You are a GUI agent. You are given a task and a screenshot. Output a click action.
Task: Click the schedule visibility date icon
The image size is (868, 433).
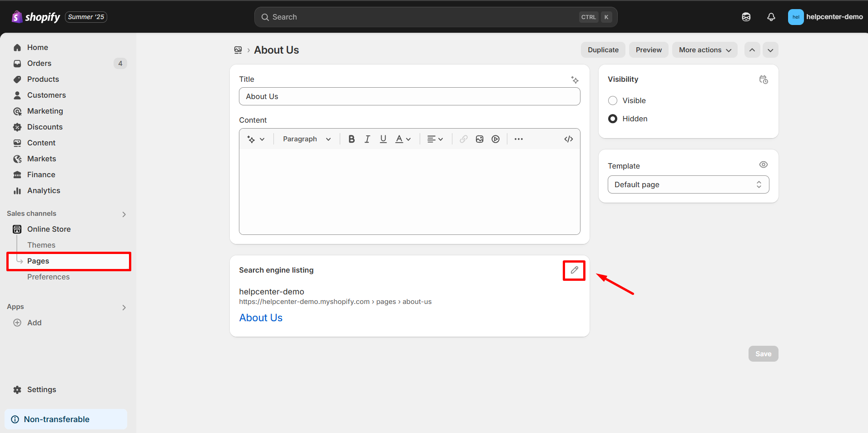763,80
